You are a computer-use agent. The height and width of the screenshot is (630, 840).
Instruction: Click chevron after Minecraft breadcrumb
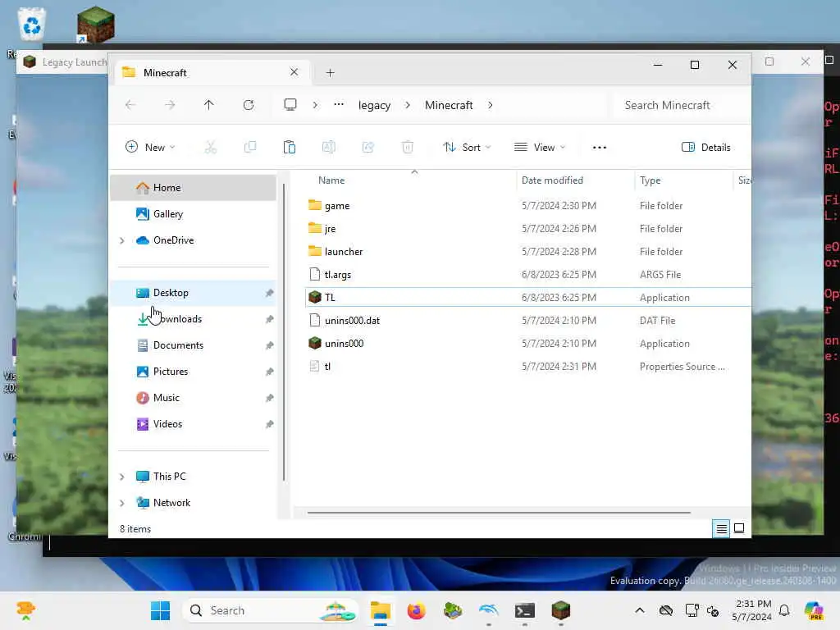click(x=491, y=105)
